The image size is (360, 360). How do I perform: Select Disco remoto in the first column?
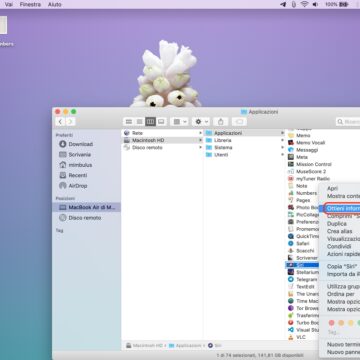coord(162,147)
